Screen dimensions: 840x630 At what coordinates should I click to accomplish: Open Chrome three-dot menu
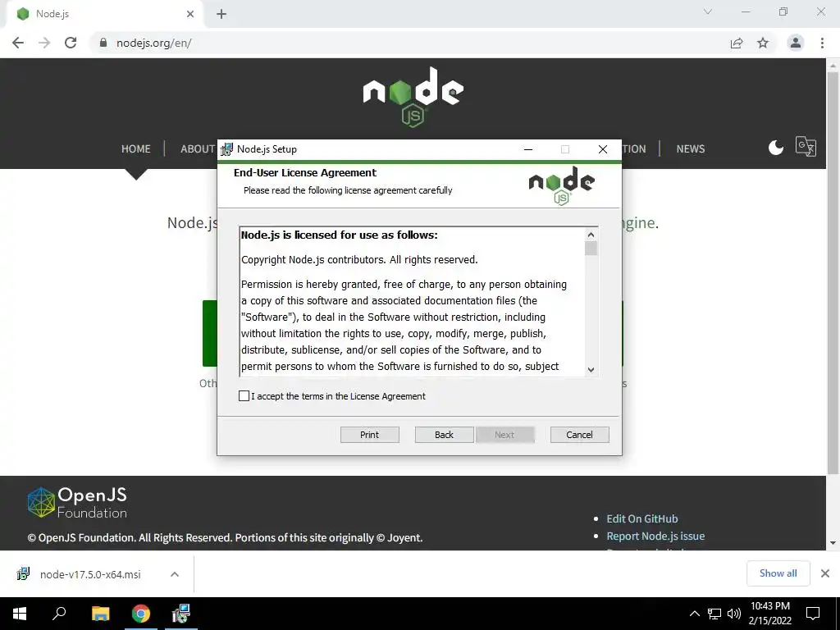pyautogui.click(x=822, y=43)
